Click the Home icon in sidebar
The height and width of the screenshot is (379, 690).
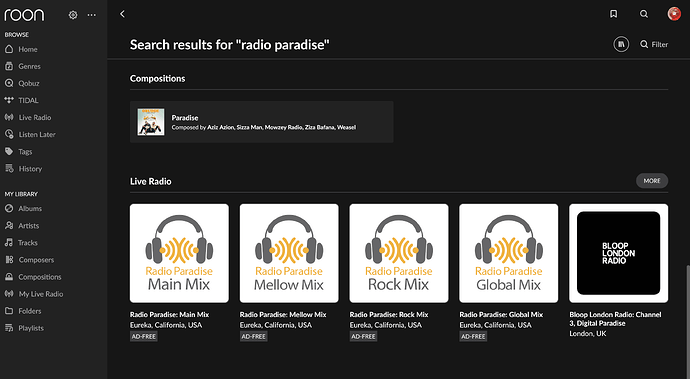click(9, 49)
